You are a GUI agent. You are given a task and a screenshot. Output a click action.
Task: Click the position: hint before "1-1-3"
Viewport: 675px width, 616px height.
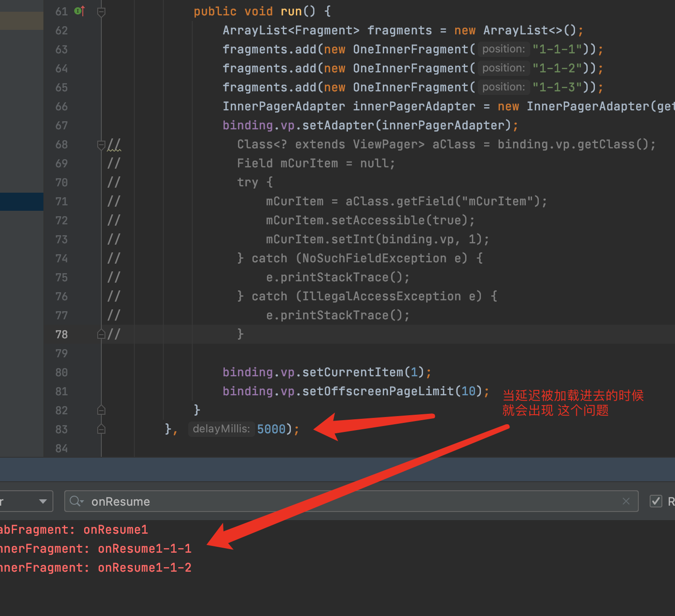point(504,87)
